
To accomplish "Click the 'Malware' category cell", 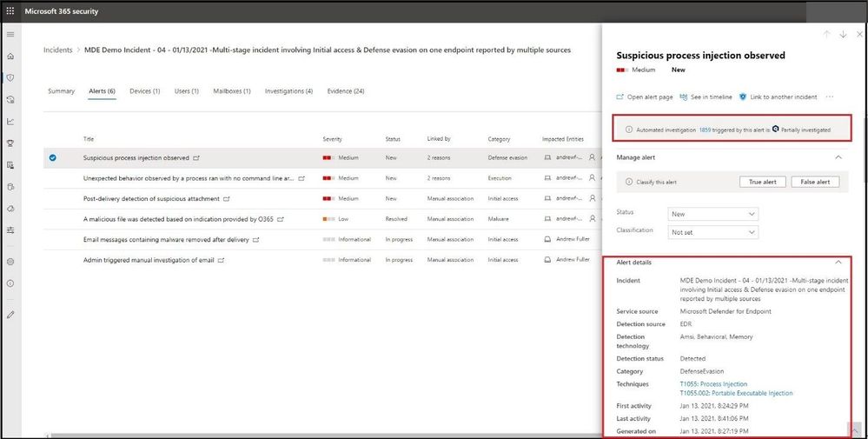I will 498,219.
